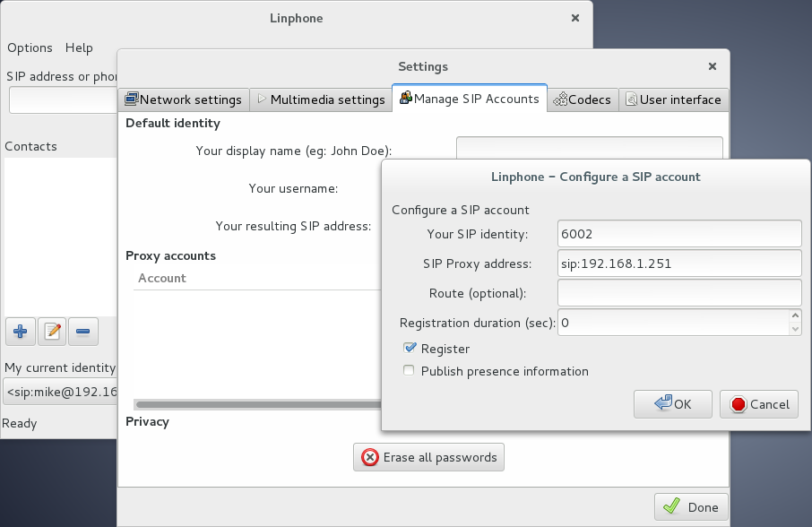Click the Codecs gear icon

pyautogui.click(x=562, y=99)
